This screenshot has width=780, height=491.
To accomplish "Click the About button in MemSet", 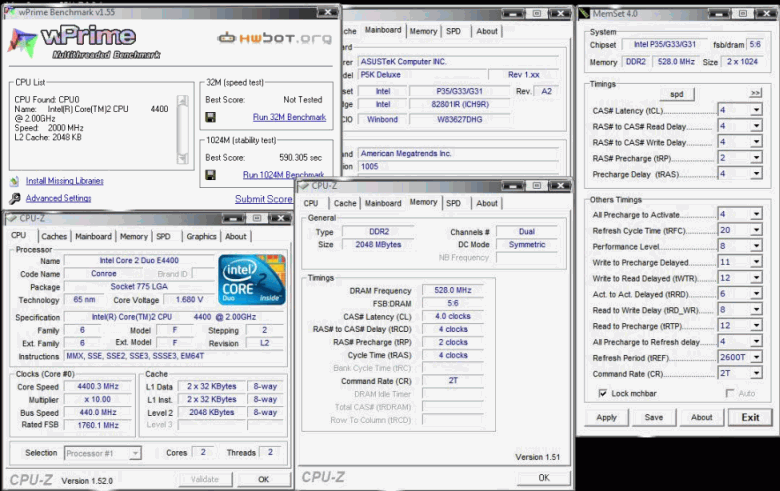I will (x=701, y=418).
